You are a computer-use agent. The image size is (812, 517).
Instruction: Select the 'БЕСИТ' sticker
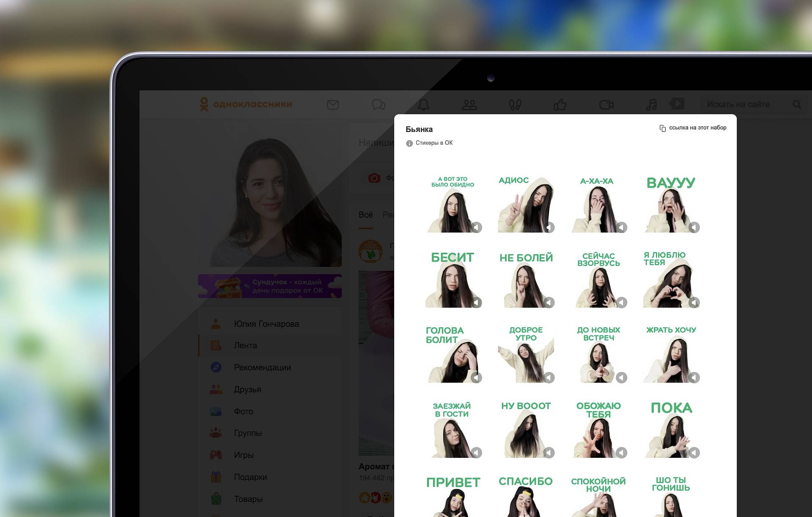pyautogui.click(x=453, y=279)
